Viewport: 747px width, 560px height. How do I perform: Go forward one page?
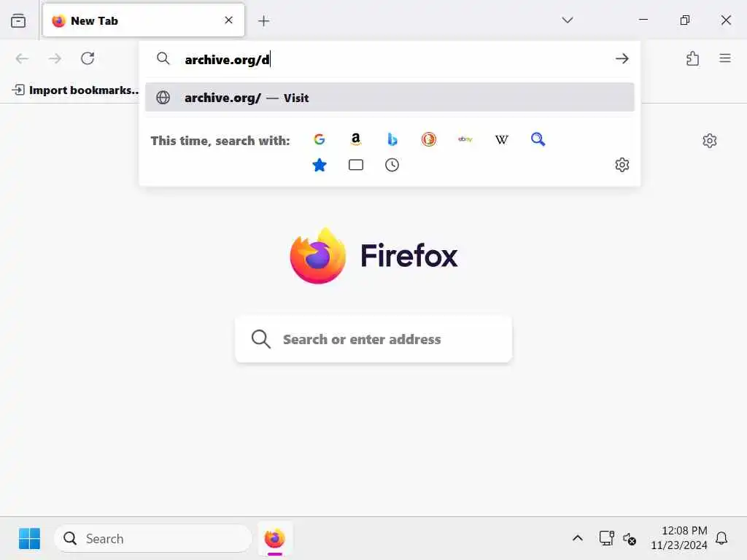55,58
